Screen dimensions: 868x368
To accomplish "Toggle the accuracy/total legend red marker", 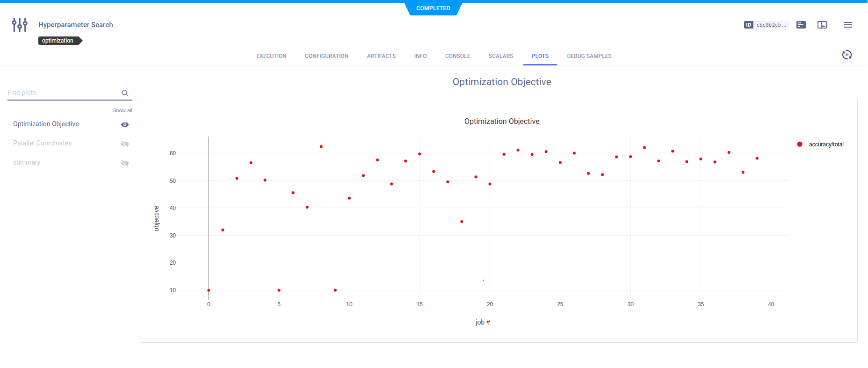I will pyautogui.click(x=800, y=144).
